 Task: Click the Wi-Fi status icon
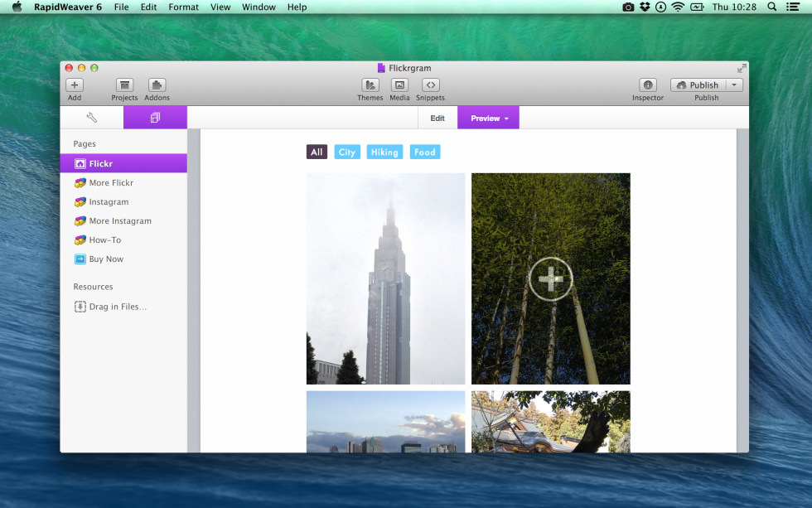click(678, 7)
